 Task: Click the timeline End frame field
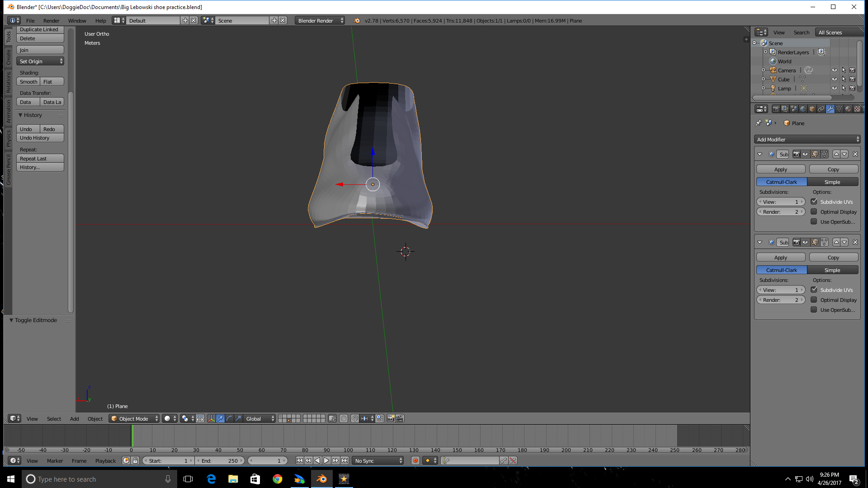tap(221, 461)
